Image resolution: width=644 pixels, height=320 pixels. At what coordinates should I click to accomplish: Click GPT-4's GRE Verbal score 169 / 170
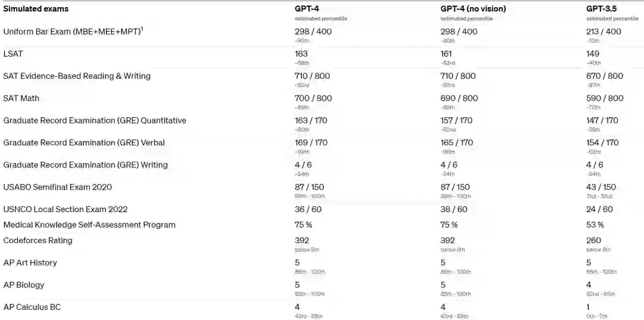coord(311,143)
